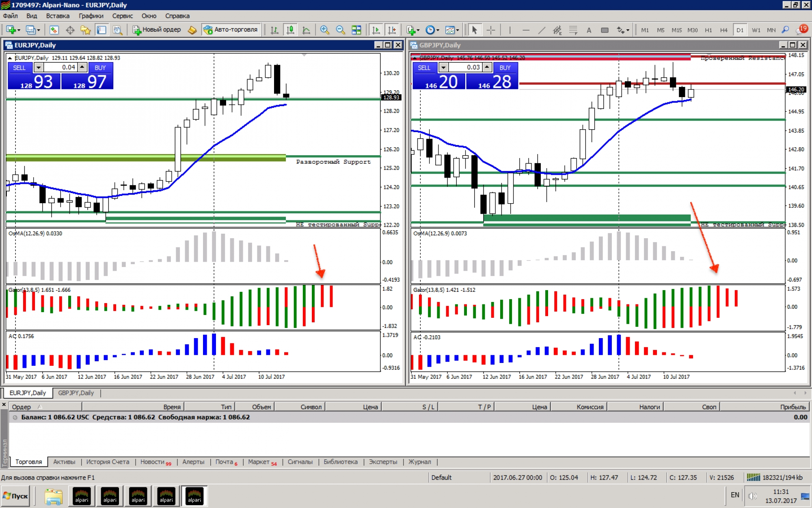Toggle the Авто-торговля auto-trading button
This screenshot has width=812, height=508.
click(x=231, y=30)
